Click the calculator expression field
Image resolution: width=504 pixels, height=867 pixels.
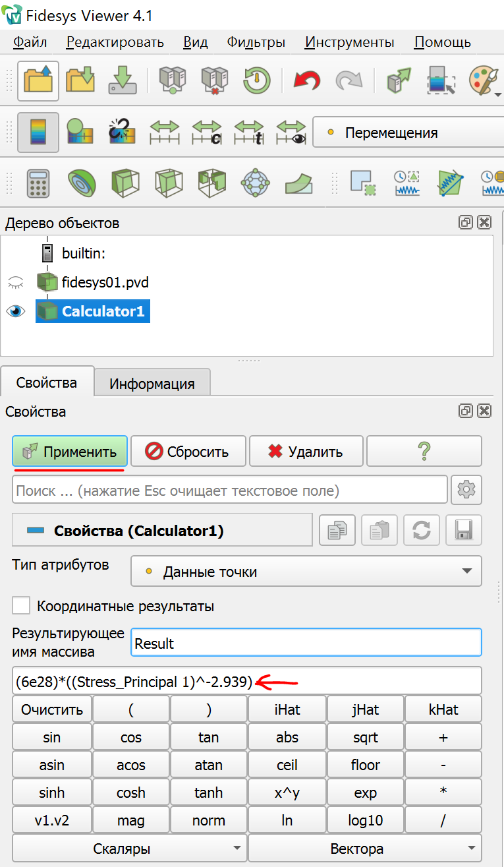click(247, 682)
